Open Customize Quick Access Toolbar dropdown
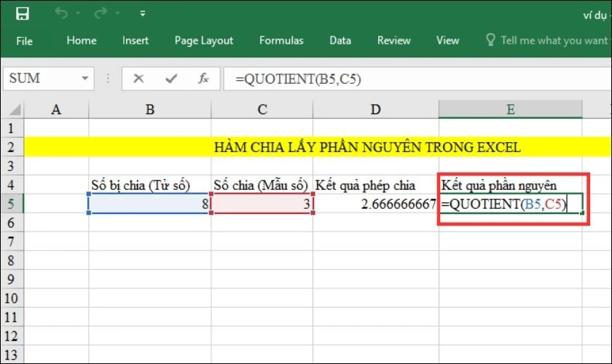This screenshot has height=364, width=612. point(143,14)
